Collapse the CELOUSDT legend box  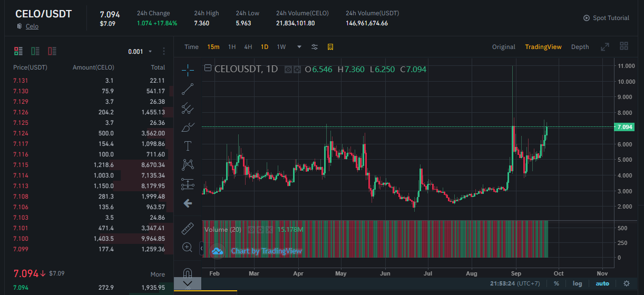click(x=208, y=68)
